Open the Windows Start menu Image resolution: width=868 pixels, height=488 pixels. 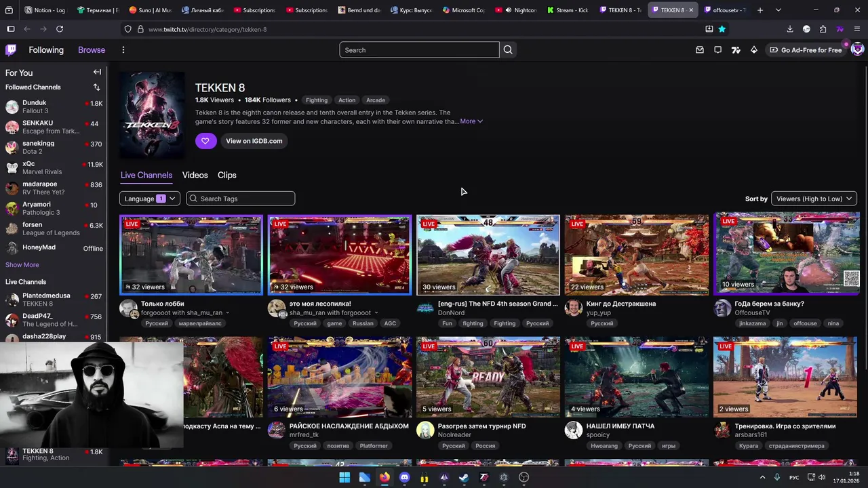pyautogui.click(x=344, y=477)
